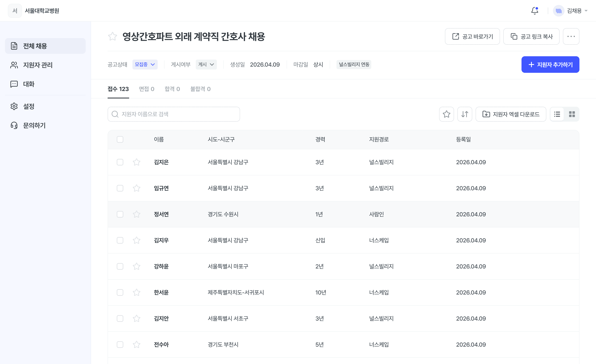
Task: Check the checkbox for 한서윤
Action: pyautogui.click(x=120, y=292)
